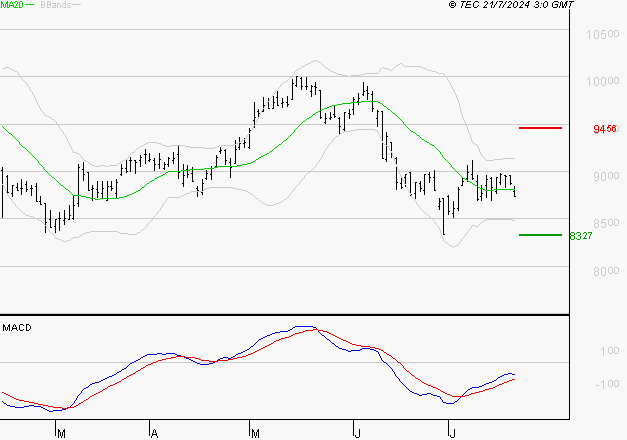Click the red resistance line marker
Image resolution: width=627 pixels, height=440 pixels.
click(x=540, y=128)
